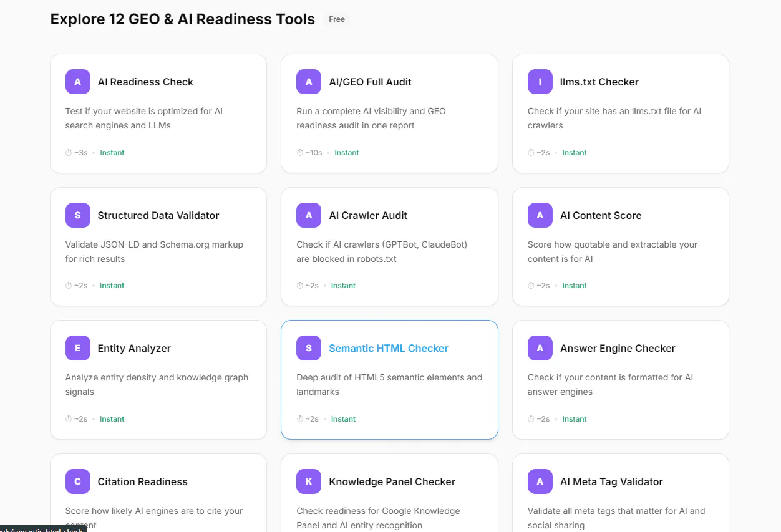Open the llms.txt Checker tool title
The height and width of the screenshot is (532, 781).
click(x=599, y=82)
